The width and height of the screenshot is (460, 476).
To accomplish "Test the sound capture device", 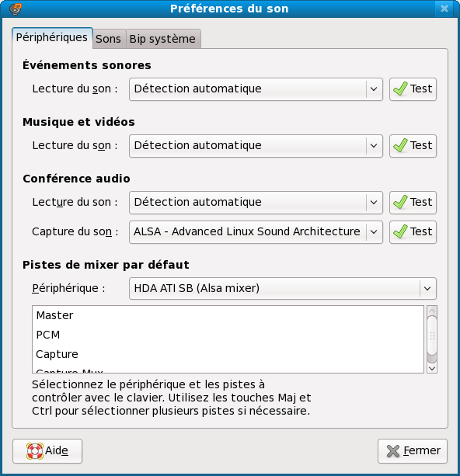I will click(x=413, y=232).
